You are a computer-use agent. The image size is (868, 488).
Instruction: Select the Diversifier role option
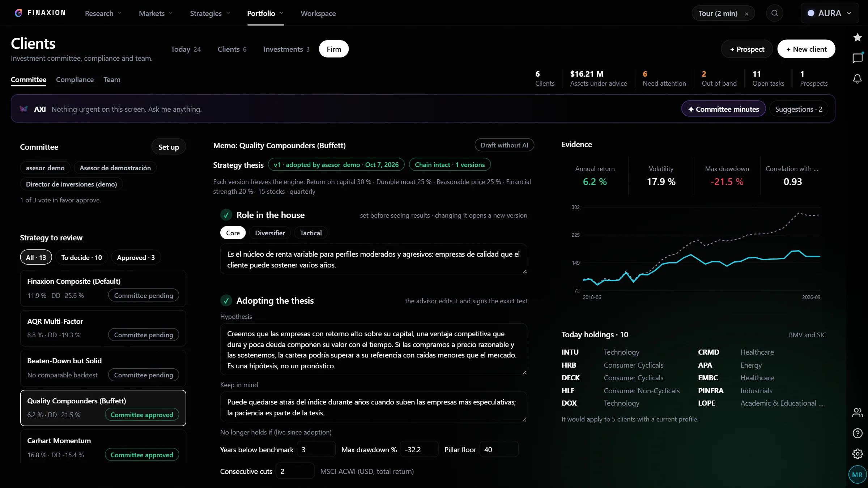point(270,233)
